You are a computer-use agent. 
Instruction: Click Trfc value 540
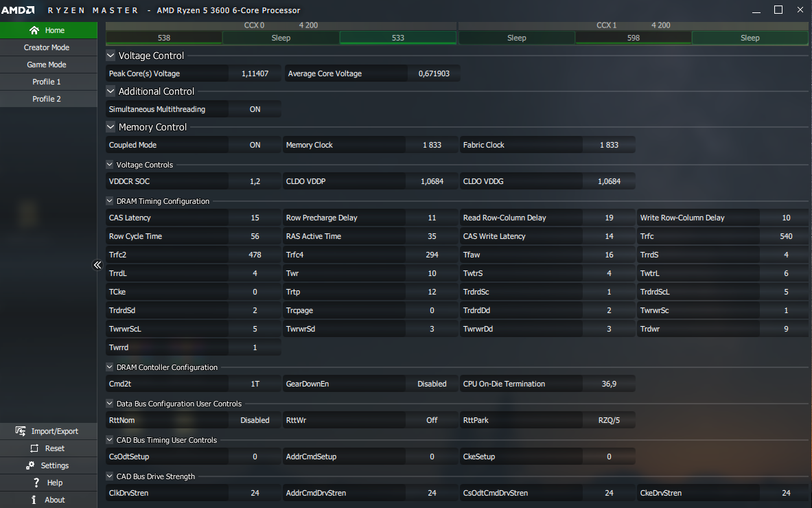[786, 236]
